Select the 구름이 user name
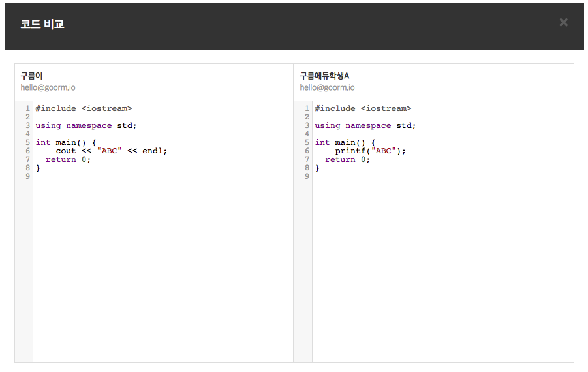The width and height of the screenshot is (588, 372). pyautogui.click(x=31, y=76)
